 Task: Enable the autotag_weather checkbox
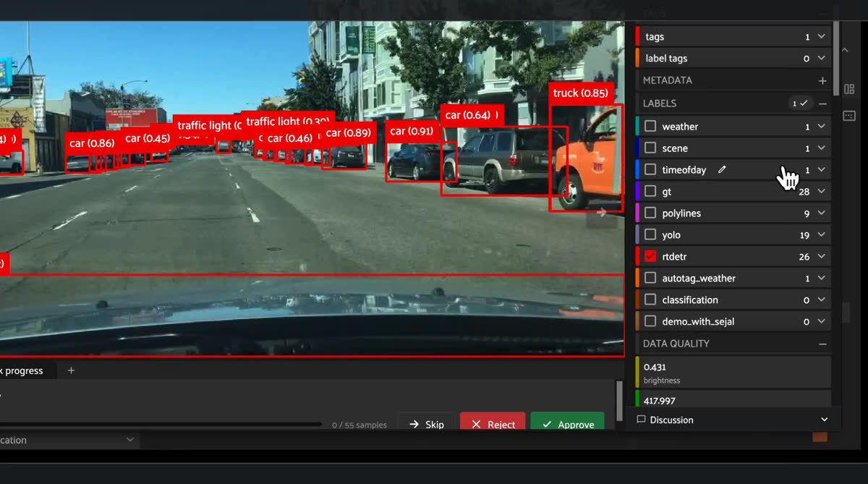coord(650,278)
